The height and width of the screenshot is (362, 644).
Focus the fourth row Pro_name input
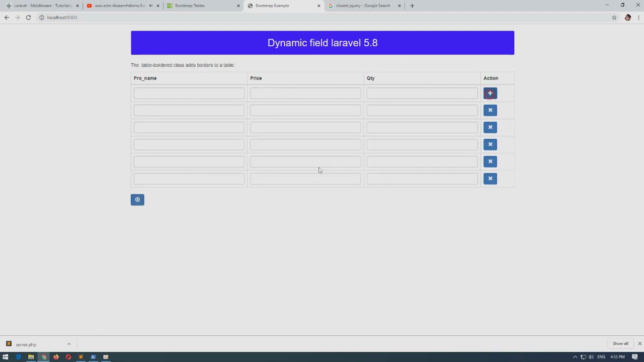[x=189, y=144]
